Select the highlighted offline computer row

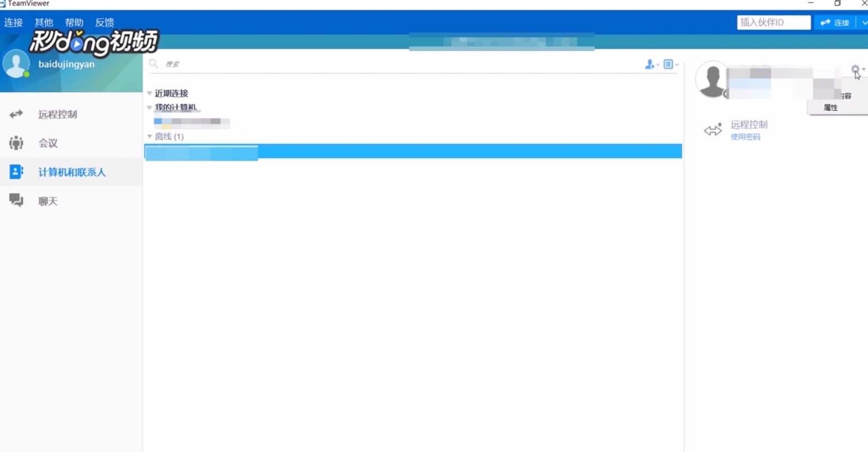(413, 151)
